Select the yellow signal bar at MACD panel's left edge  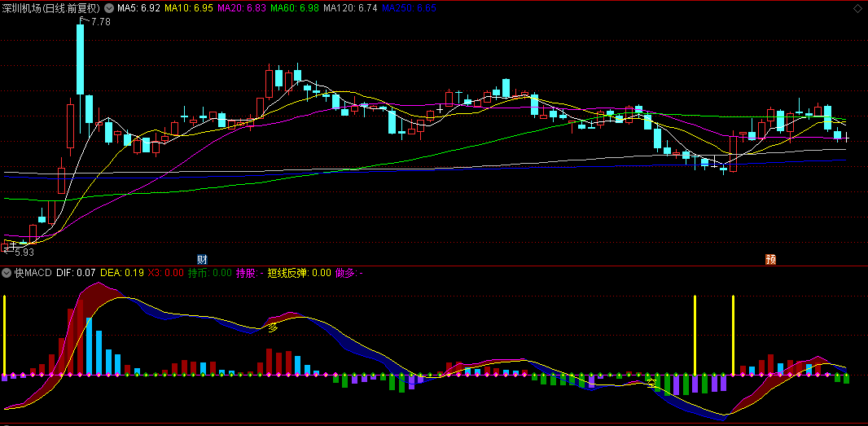(x=4, y=336)
